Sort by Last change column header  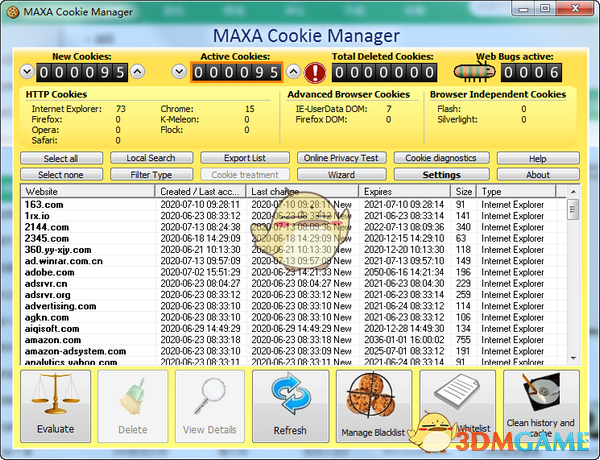(302, 191)
